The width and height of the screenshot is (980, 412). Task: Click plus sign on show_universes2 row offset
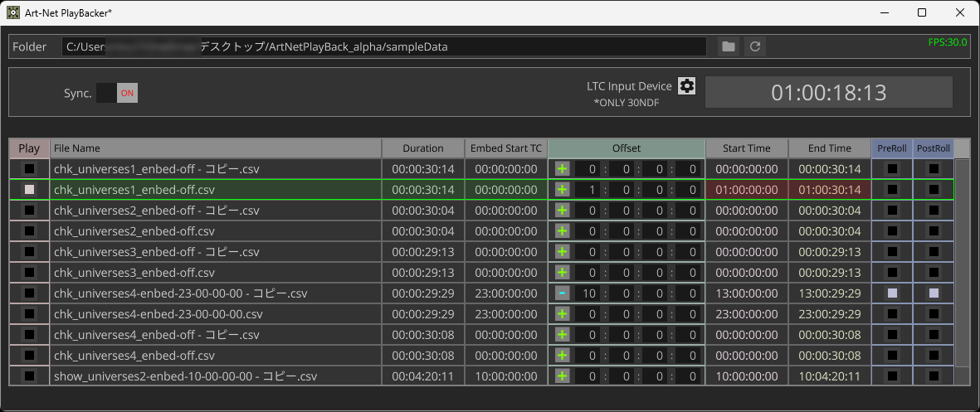pos(562,376)
